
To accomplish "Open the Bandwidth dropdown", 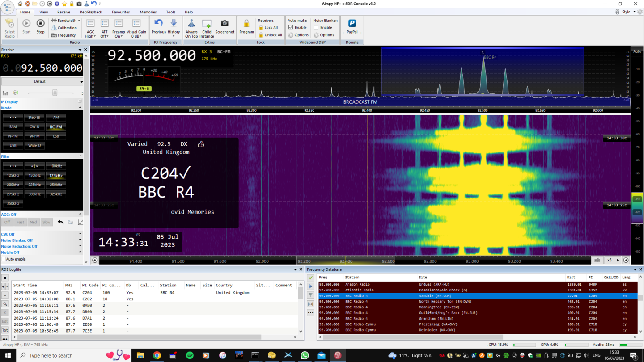I will [x=65, y=21].
